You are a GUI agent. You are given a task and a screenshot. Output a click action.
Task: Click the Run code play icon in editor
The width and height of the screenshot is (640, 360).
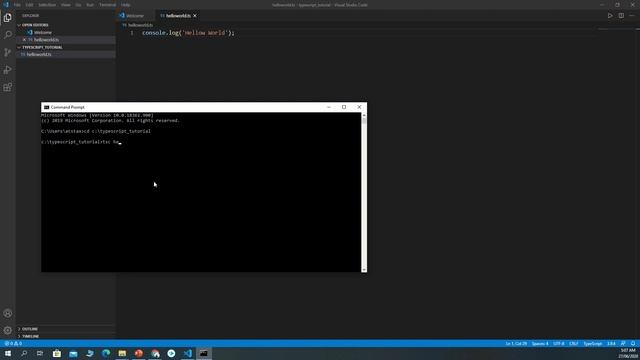click(x=610, y=16)
